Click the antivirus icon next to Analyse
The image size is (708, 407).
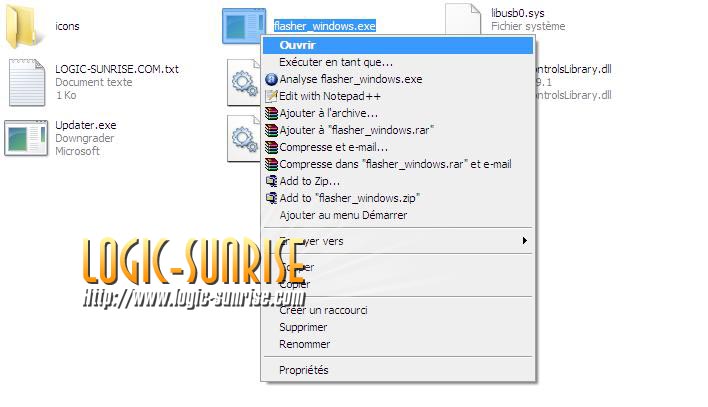click(x=271, y=80)
